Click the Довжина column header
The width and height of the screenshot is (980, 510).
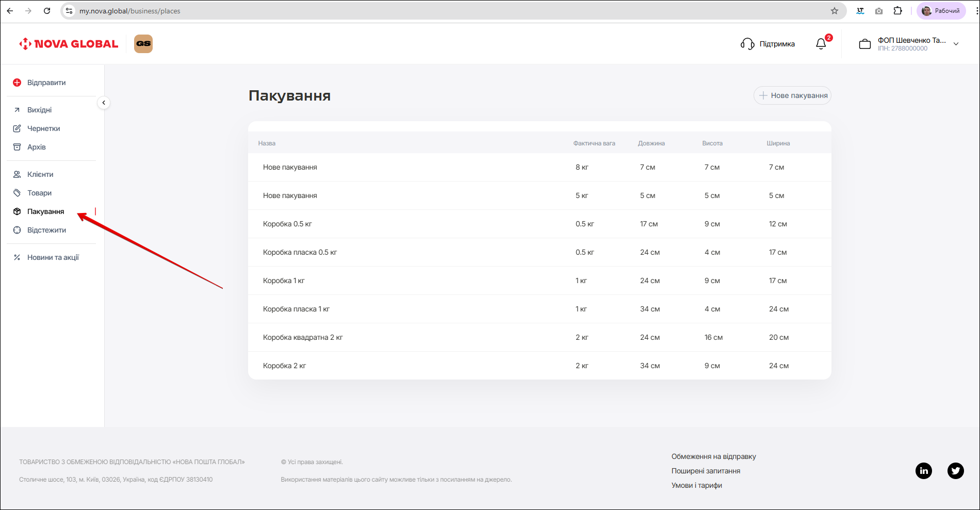click(x=651, y=143)
